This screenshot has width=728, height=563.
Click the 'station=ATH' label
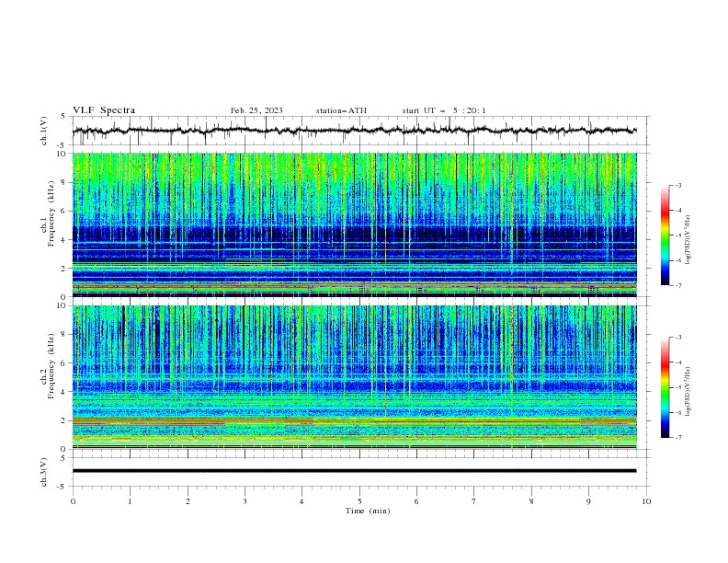[341, 110]
